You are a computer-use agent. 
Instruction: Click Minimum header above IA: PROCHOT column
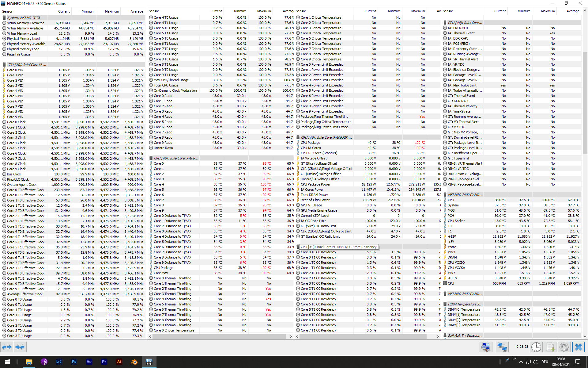[520, 11]
